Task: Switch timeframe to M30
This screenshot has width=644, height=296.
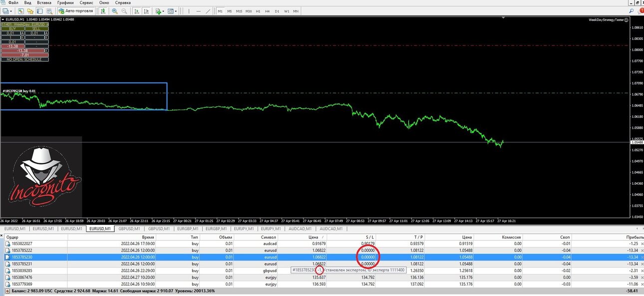Action: point(249,11)
